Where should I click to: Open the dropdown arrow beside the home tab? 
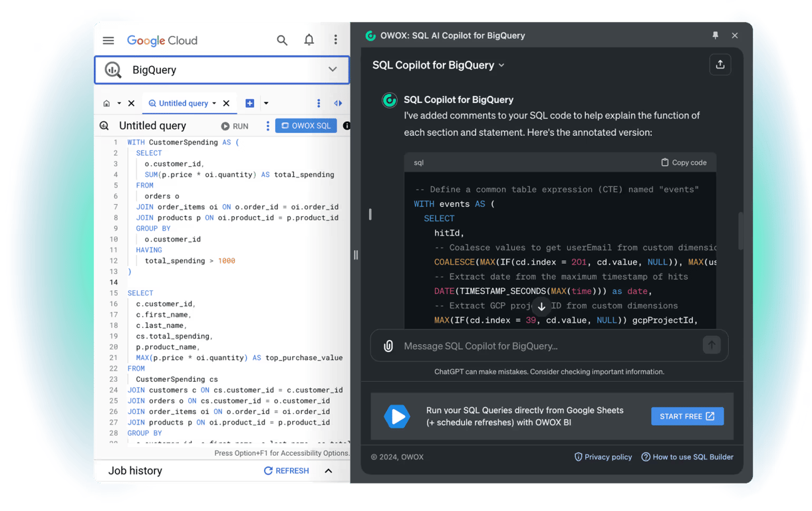pos(119,103)
